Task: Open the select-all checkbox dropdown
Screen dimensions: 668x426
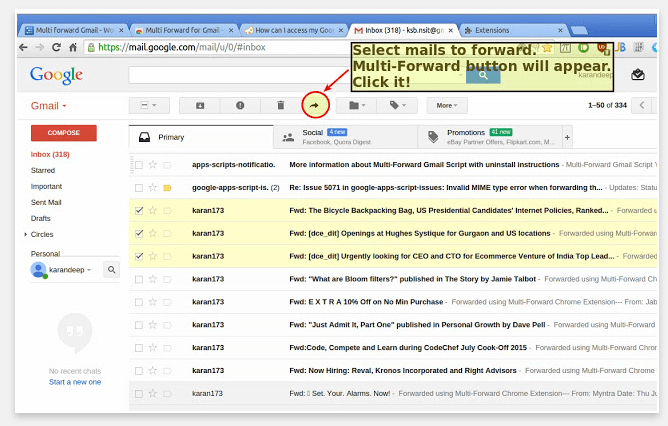Action: (149, 105)
